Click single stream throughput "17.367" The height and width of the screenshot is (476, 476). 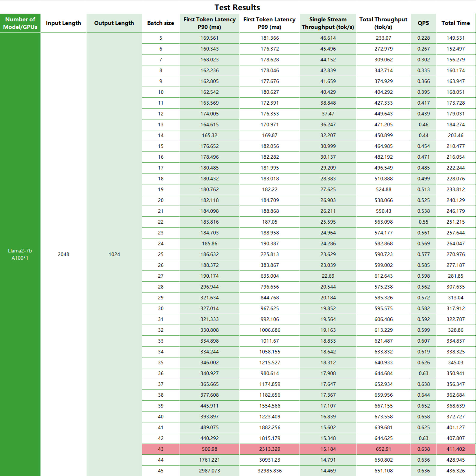(x=328, y=395)
